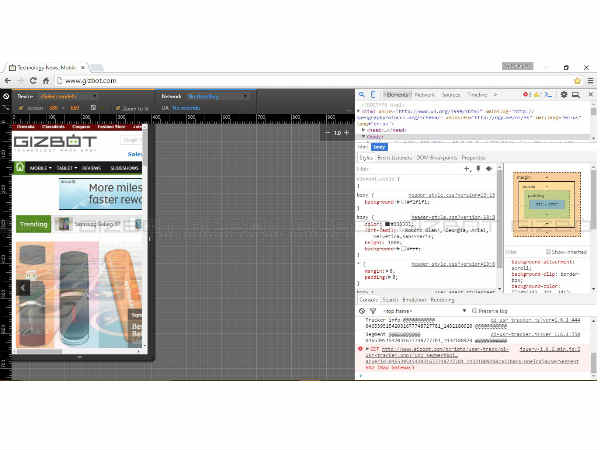Add new style rule plus icon
Viewport: 600px width, 450px height.
click(x=467, y=168)
